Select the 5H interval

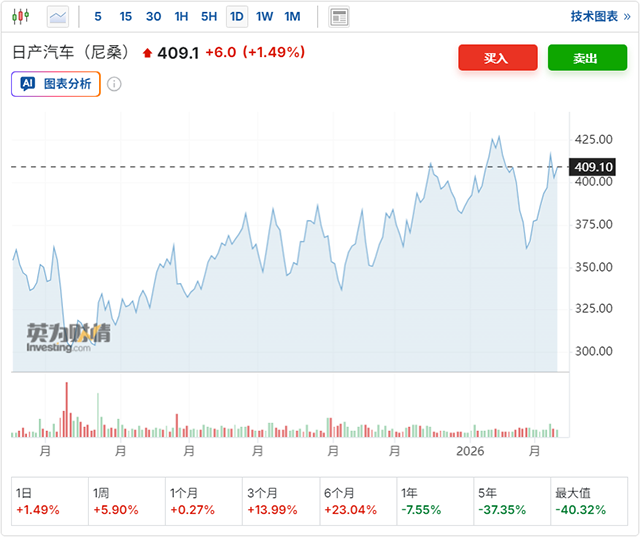(x=209, y=16)
